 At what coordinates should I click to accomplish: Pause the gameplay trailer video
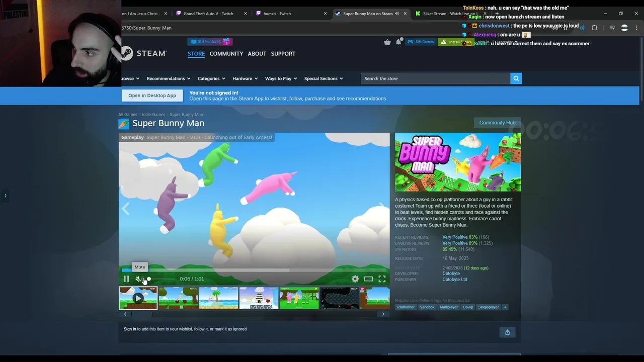126,279
